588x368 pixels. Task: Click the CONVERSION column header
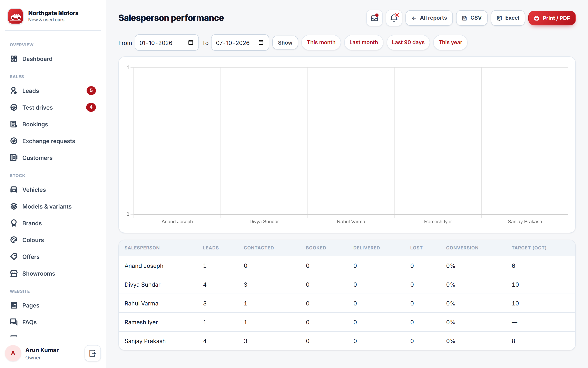[462, 248]
